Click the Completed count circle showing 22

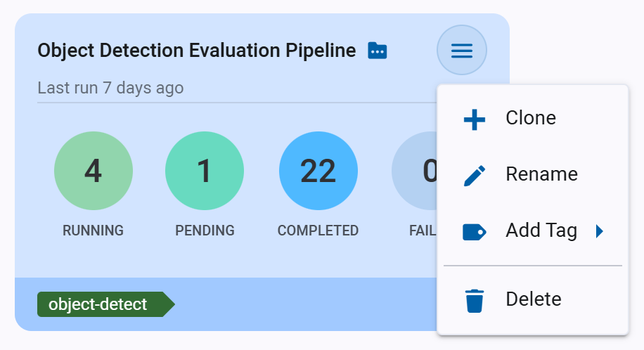(x=318, y=171)
